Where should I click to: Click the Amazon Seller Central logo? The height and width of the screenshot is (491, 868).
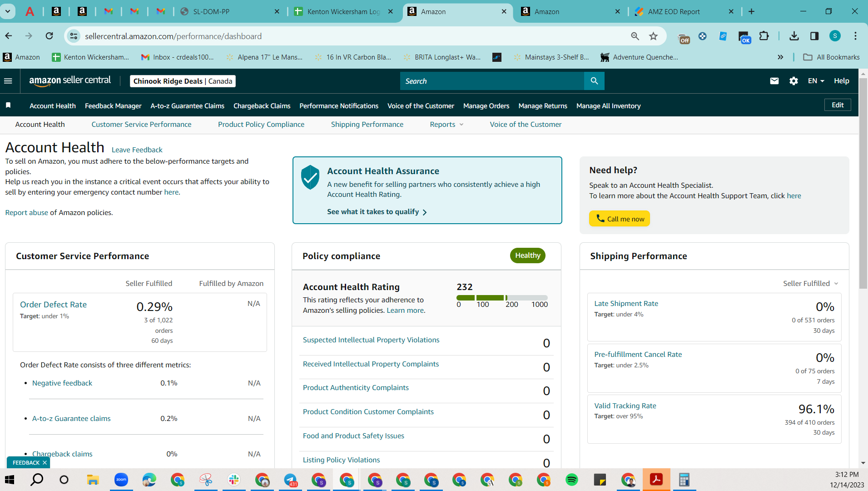coord(70,81)
